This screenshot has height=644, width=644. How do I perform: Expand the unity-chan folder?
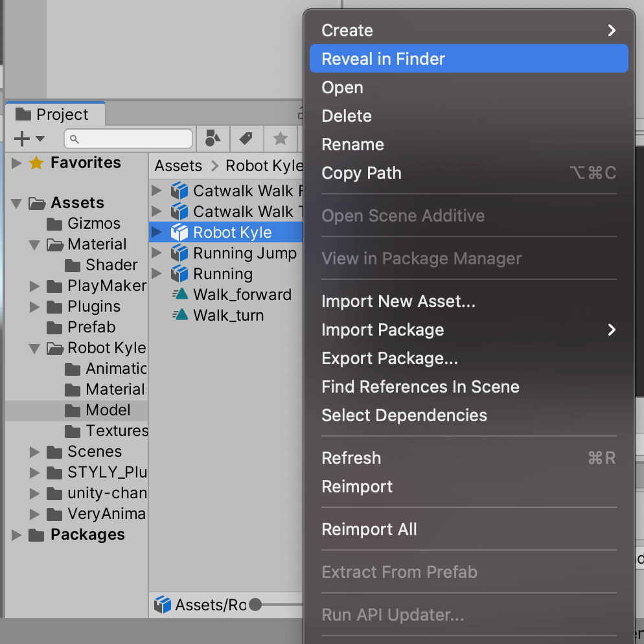click(34, 493)
